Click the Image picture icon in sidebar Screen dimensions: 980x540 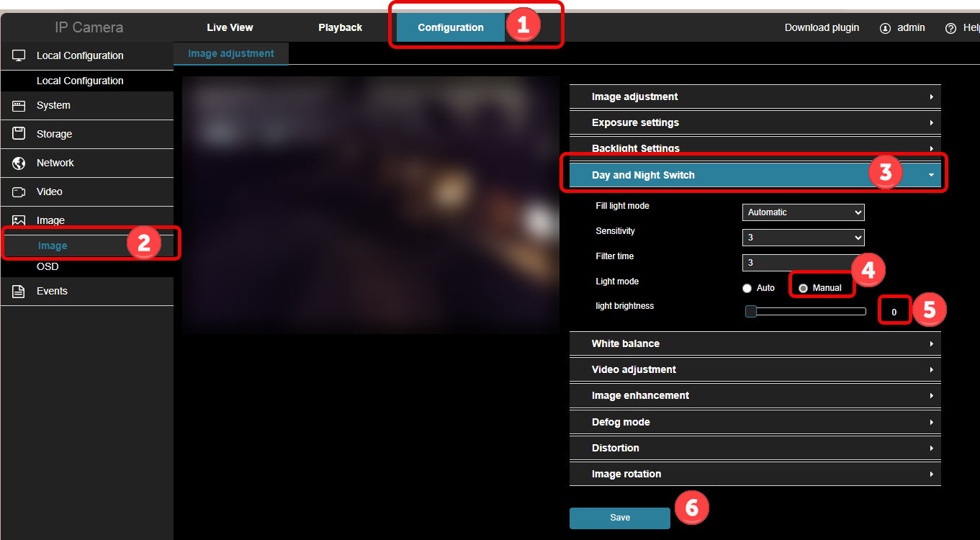tap(19, 220)
